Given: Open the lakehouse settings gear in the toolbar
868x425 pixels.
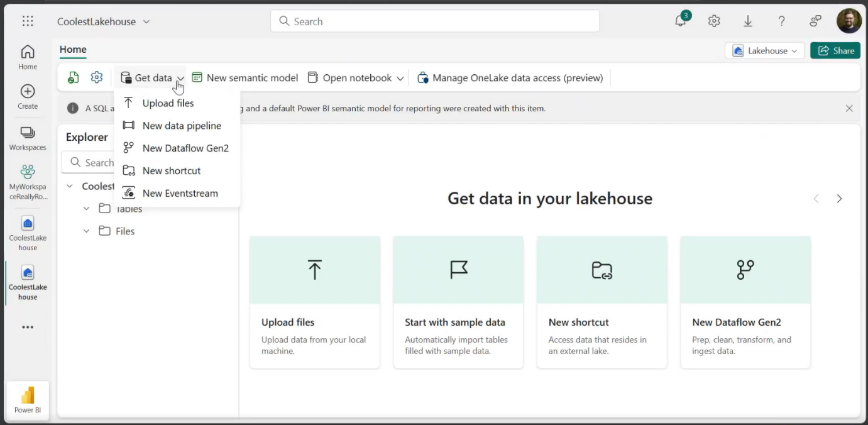Looking at the screenshot, I should (96, 77).
